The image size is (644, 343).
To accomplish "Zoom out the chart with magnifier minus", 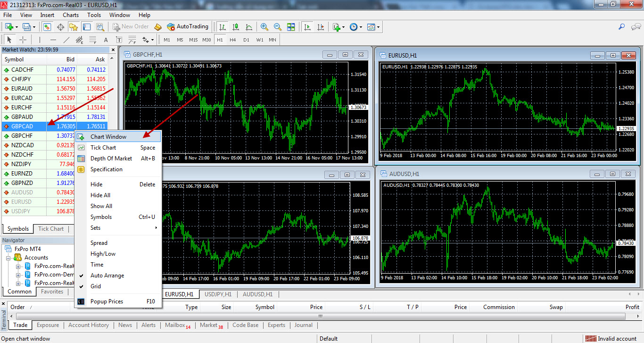I will pyautogui.click(x=278, y=27).
